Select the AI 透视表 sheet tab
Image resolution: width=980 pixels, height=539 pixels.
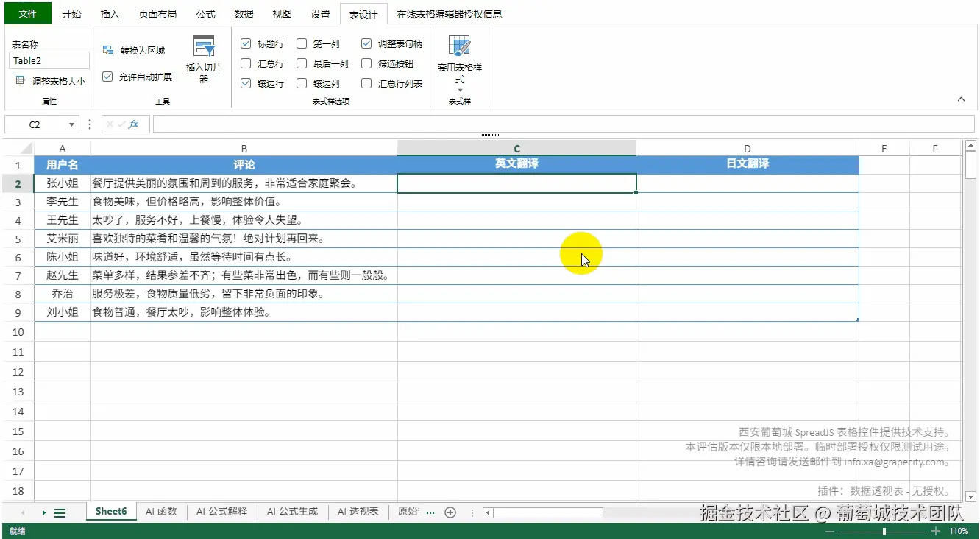click(358, 511)
